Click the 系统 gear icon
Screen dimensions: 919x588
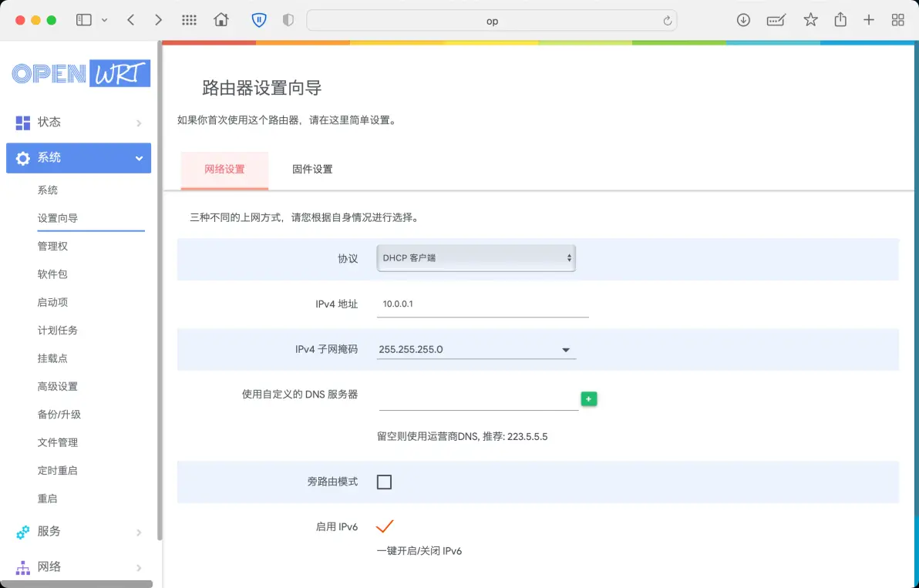point(23,158)
